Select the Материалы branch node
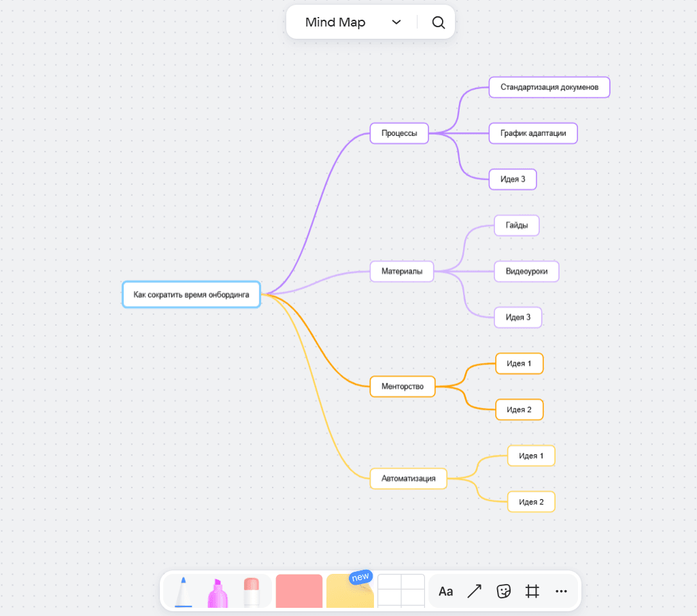Screen dimensions: 697x616 [402, 271]
